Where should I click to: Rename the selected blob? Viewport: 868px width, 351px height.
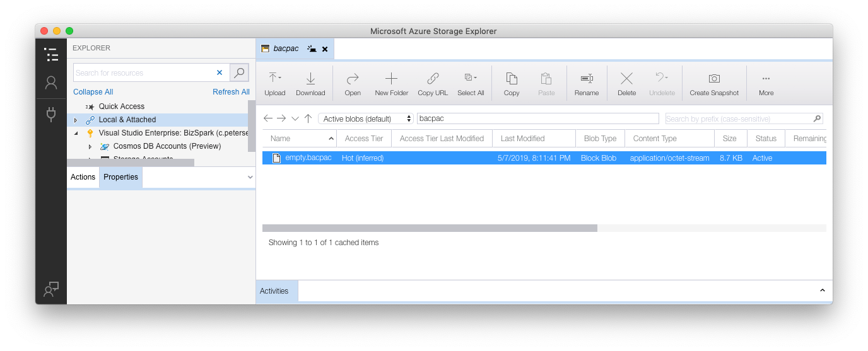coord(586,78)
